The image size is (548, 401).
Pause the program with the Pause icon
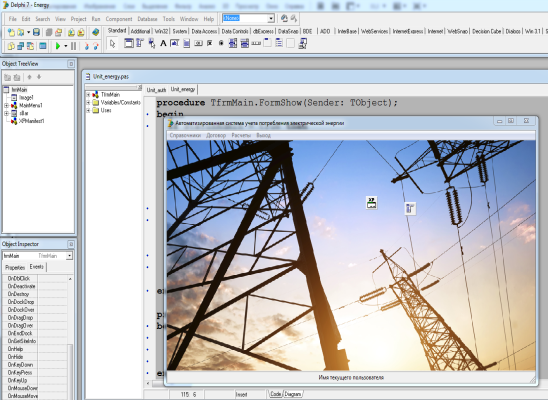(x=73, y=46)
